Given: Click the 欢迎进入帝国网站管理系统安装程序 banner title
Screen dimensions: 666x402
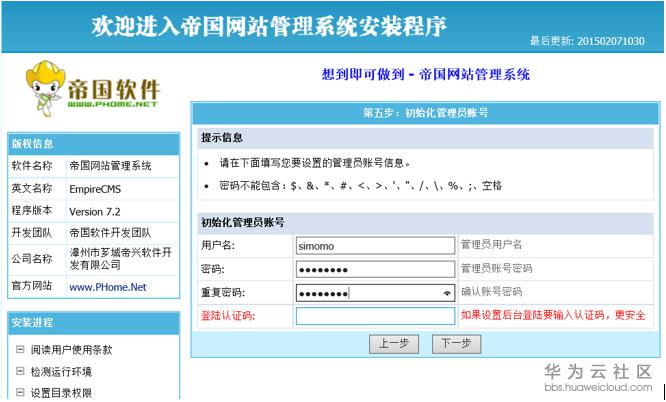Looking at the screenshot, I should (x=269, y=26).
